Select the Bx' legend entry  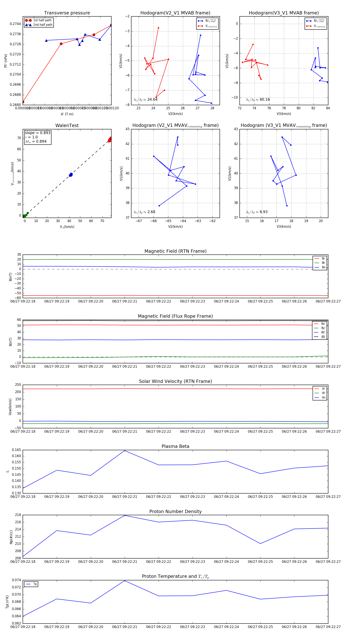[320, 324]
